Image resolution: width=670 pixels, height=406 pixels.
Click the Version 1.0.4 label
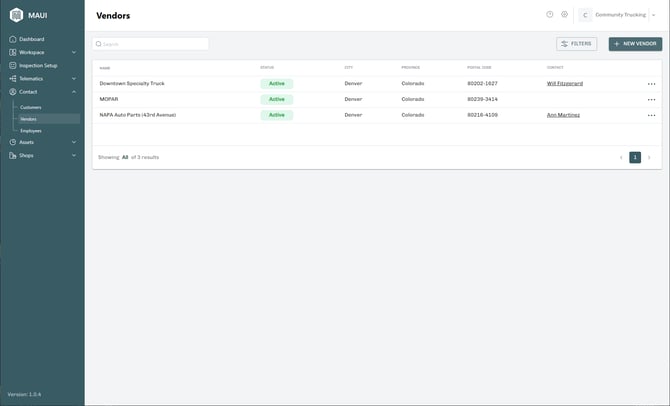[24, 394]
